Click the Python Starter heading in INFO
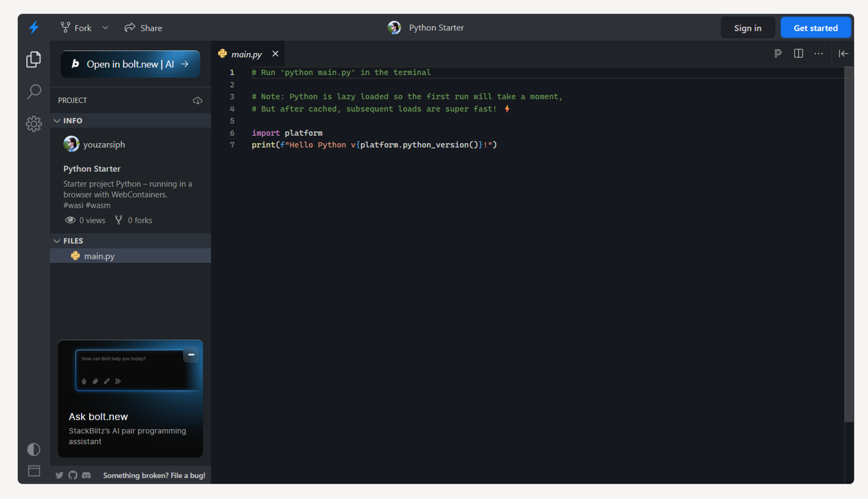Image resolution: width=868 pixels, height=499 pixels. pyautogui.click(x=92, y=169)
